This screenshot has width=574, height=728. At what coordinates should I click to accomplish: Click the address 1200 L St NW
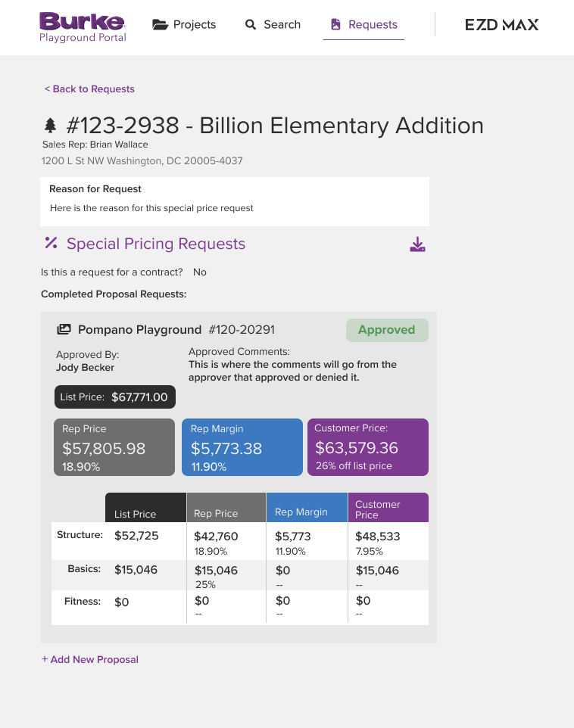(x=142, y=161)
